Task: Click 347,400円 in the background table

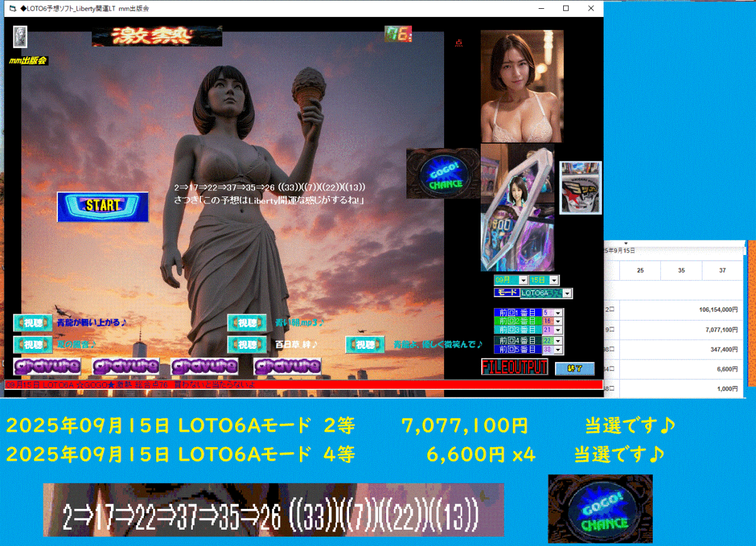Action: (x=724, y=349)
